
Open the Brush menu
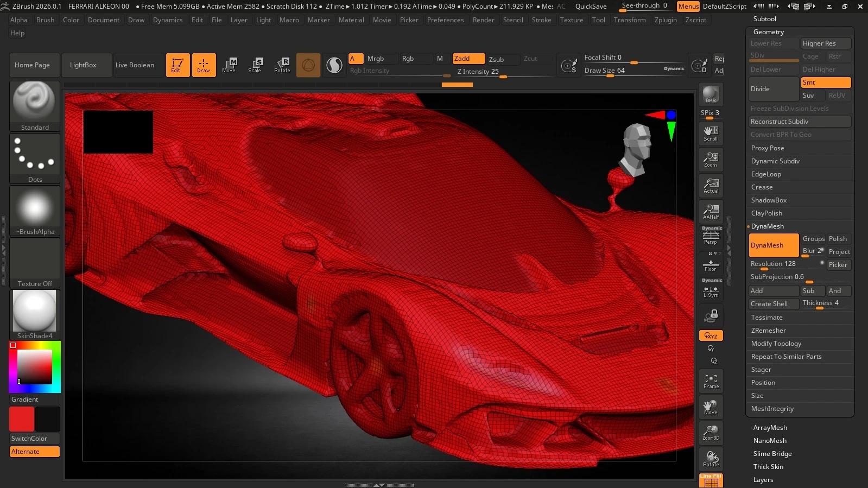tap(45, 20)
